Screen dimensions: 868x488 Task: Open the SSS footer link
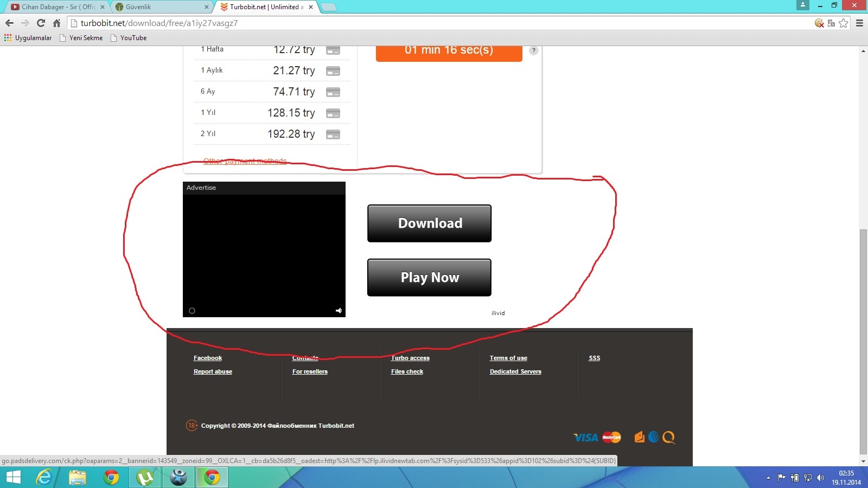pyautogui.click(x=595, y=358)
